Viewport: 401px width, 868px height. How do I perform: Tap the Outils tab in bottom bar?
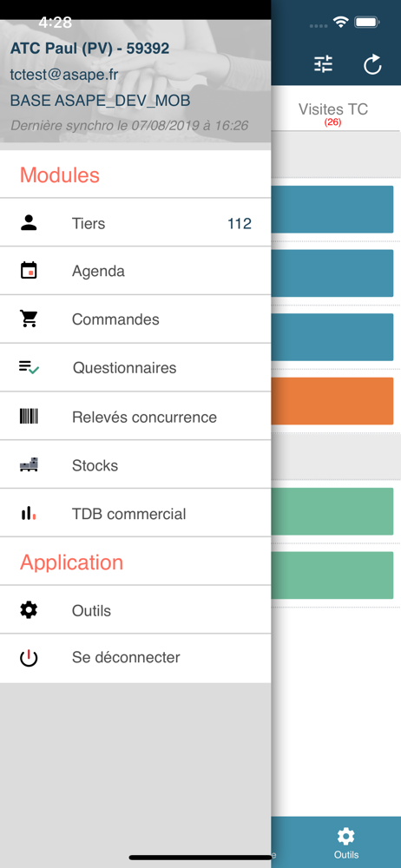tap(346, 843)
